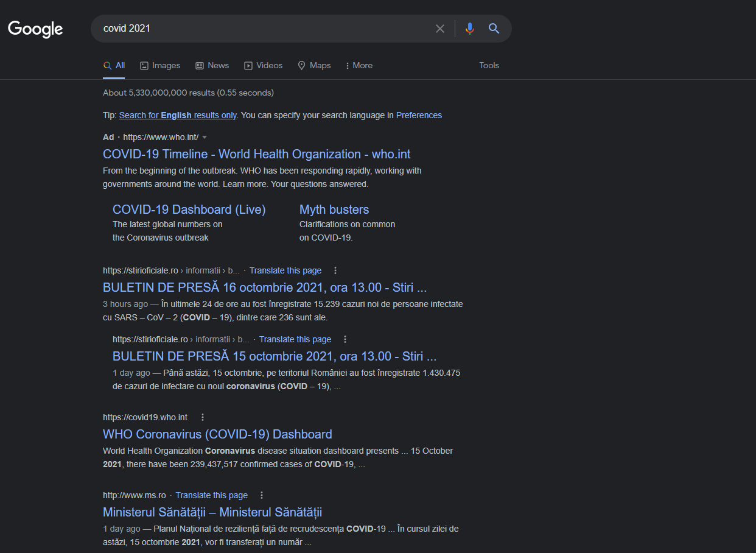Open WHO Coronavirus (COVID-19) Dashboard result

pos(217,434)
